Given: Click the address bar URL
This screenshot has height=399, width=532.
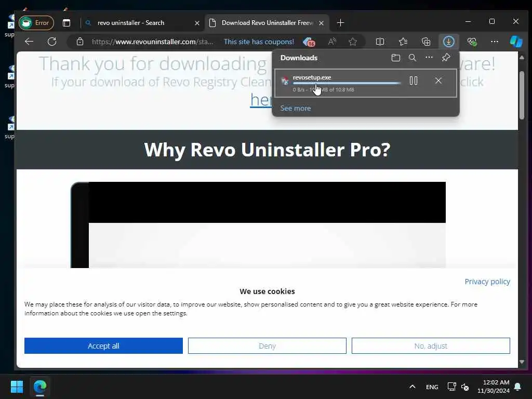Looking at the screenshot, I should coord(152,42).
